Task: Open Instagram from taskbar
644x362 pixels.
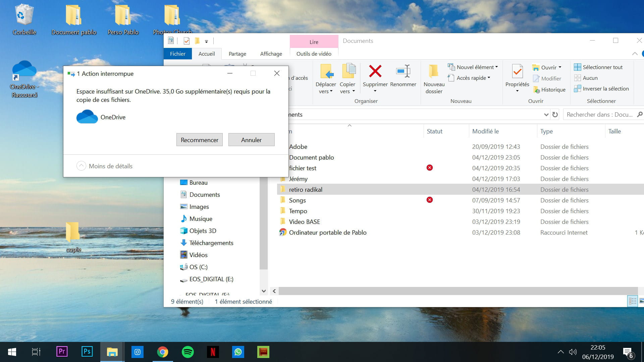Action: click(138, 352)
